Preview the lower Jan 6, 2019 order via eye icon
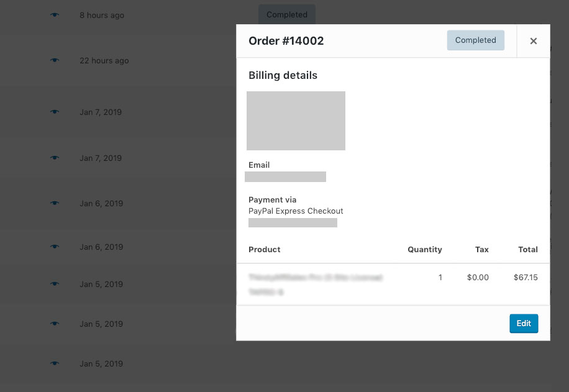Viewport: 569px width, 392px height. pyautogui.click(x=55, y=247)
